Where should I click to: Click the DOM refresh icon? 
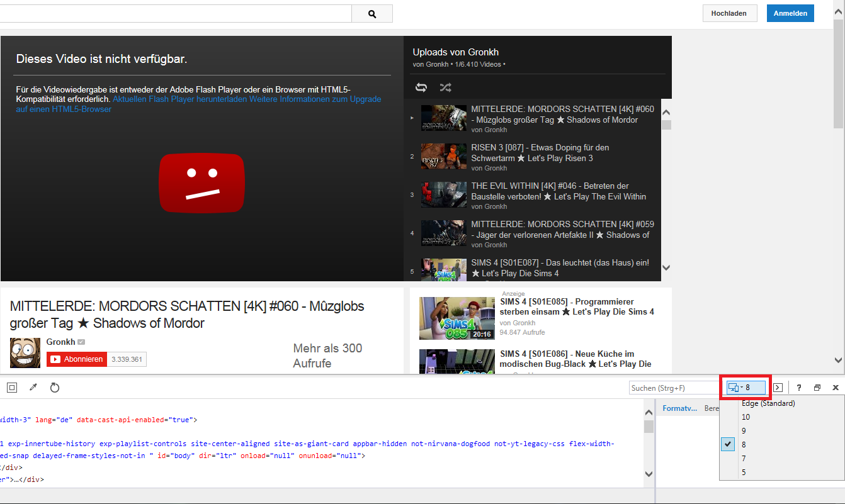click(x=55, y=388)
